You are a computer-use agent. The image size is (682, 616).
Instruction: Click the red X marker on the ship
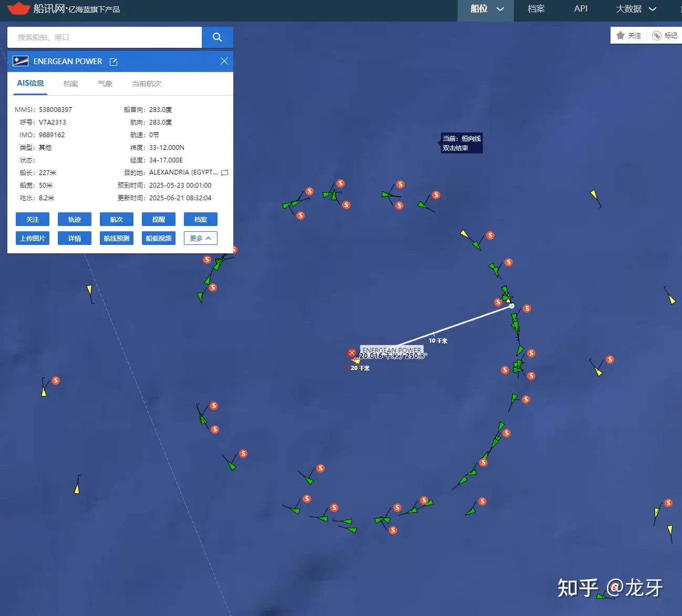(x=352, y=353)
